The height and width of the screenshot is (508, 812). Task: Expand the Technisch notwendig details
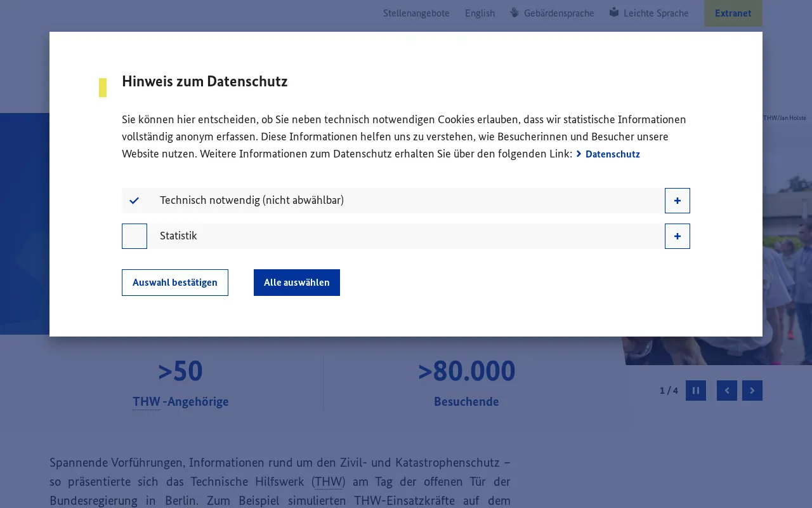pos(678,201)
